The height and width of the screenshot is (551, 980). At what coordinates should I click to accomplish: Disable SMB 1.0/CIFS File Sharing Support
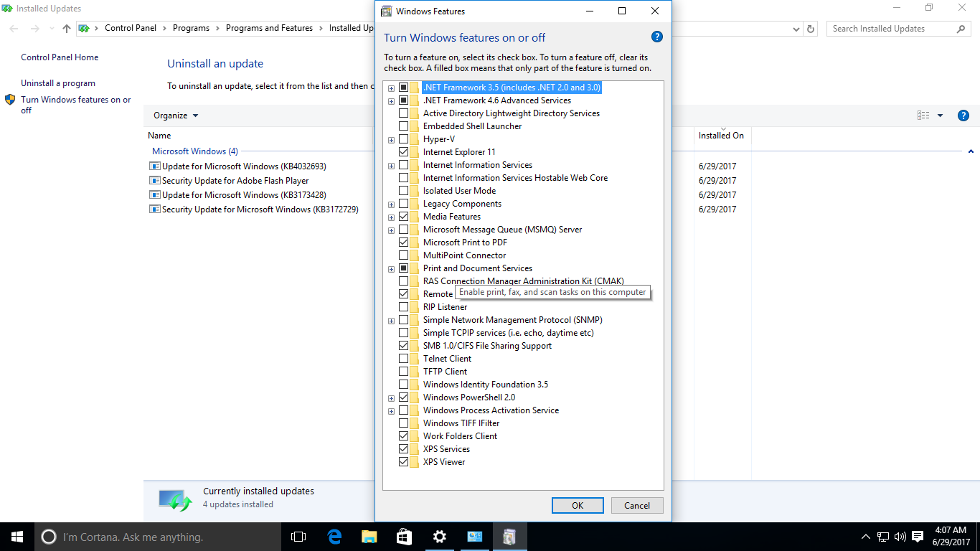pyautogui.click(x=403, y=346)
